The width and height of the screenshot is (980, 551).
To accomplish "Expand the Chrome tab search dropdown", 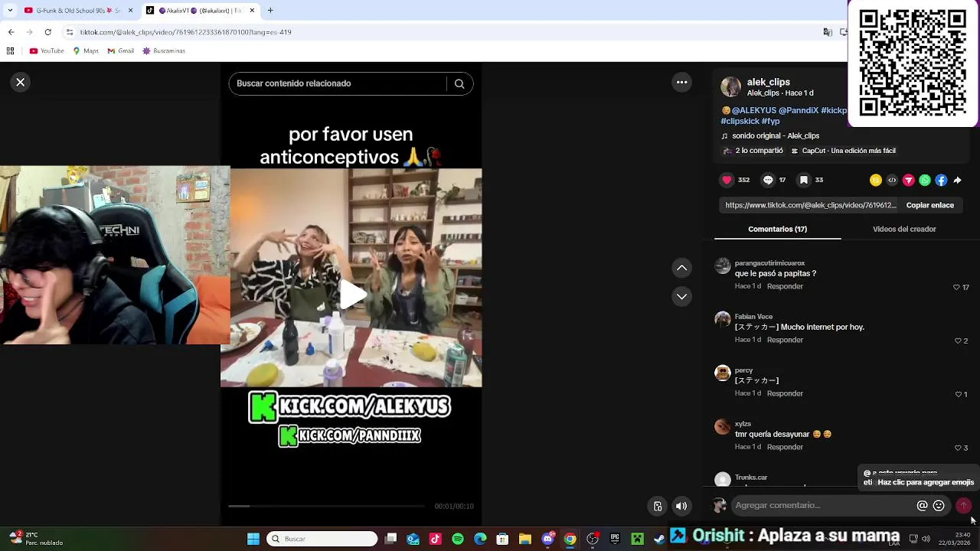I will 8,11.
